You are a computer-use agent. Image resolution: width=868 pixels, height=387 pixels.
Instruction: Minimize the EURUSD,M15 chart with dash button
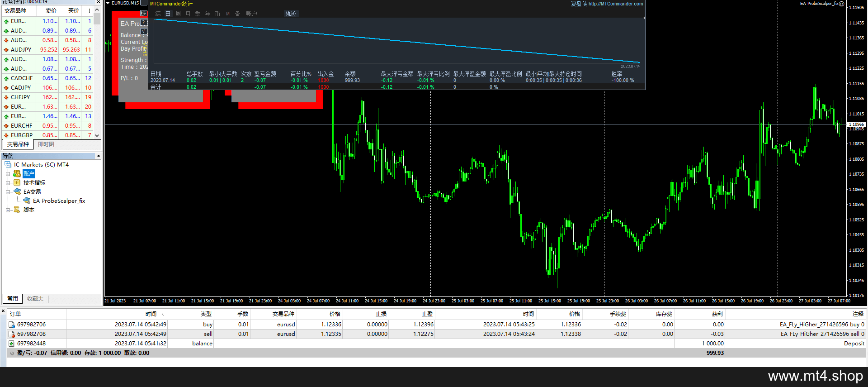[x=143, y=3]
